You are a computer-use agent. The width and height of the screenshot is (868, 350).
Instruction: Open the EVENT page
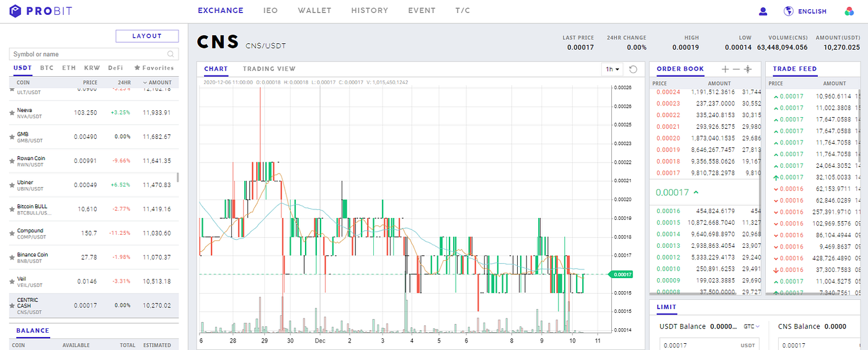pos(422,11)
